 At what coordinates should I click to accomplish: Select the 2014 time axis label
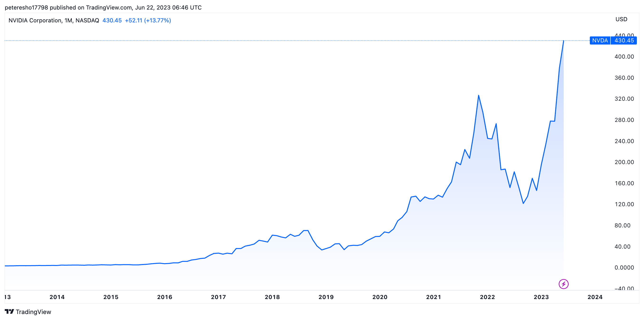pyautogui.click(x=57, y=297)
